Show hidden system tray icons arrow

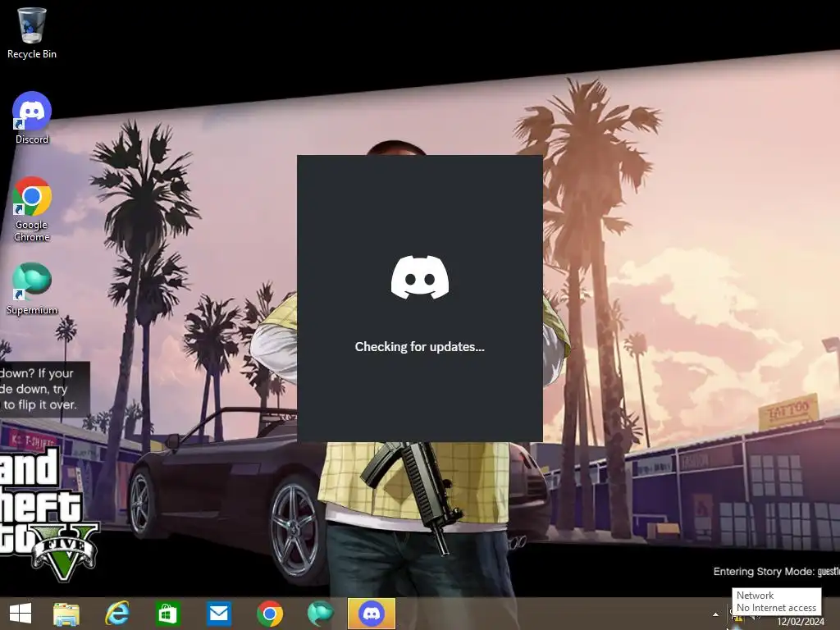[715, 614]
